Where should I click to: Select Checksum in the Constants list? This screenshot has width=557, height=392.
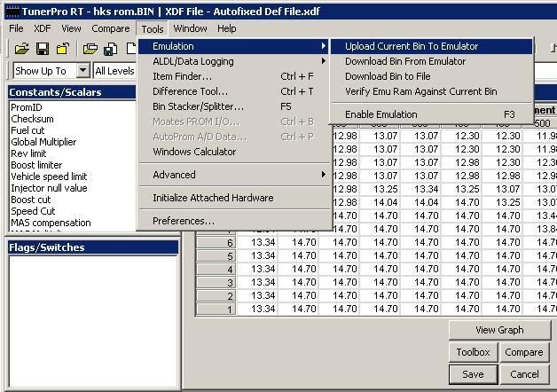click(32, 119)
